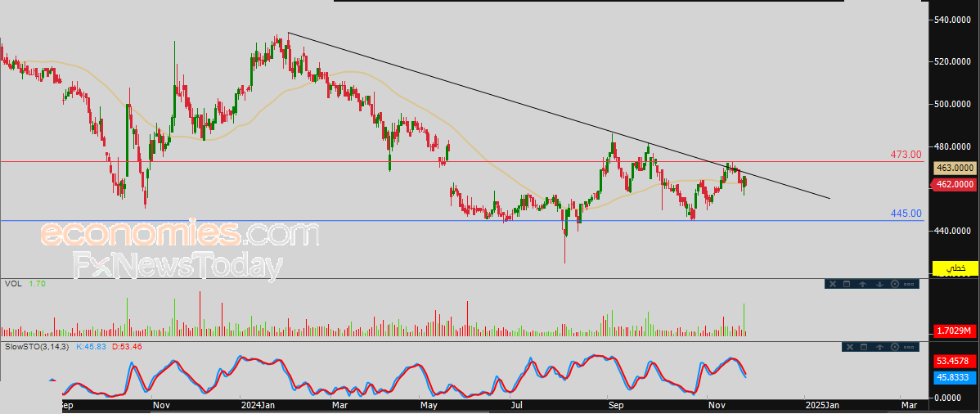Move the SlowSTO panel up
980x414 pixels.
(880, 346)
